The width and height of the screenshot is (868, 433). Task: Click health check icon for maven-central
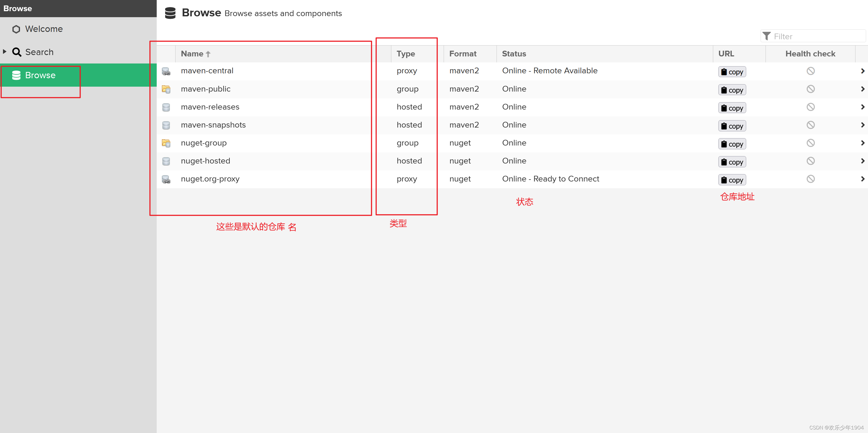[x=810, y=71]
